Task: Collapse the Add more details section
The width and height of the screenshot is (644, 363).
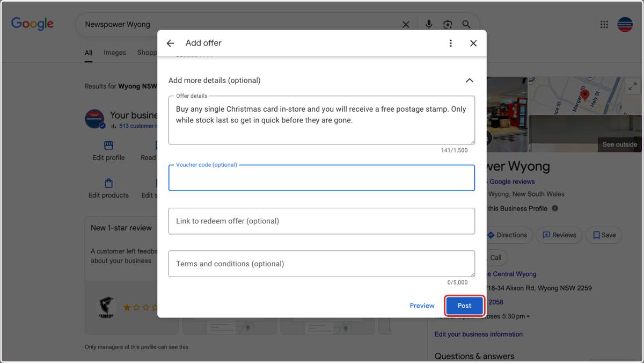Action: tap(470, 81)
